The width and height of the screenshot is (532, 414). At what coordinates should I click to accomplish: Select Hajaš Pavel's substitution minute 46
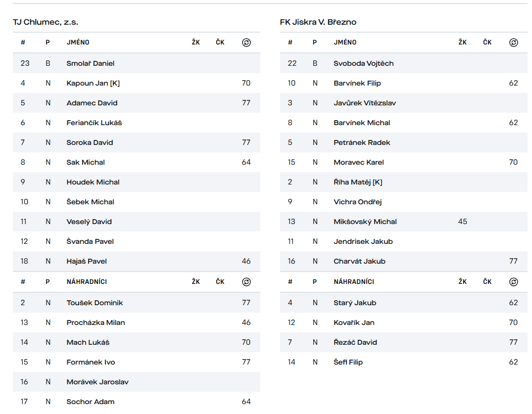(x=246, y=261)
